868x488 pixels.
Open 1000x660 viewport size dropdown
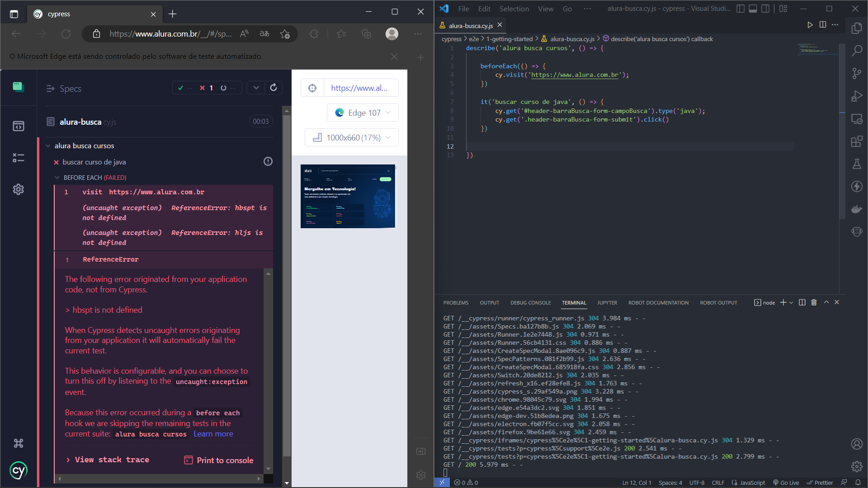point(352,137)
